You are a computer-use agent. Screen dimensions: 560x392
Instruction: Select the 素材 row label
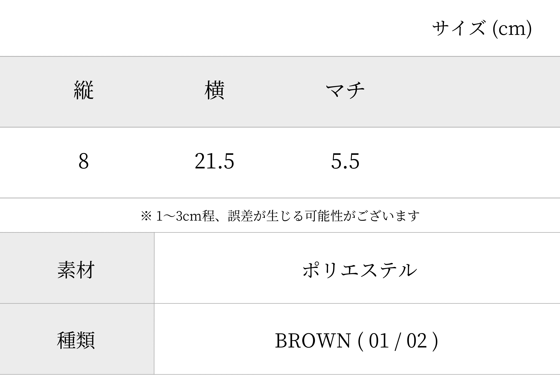[76, 270]
